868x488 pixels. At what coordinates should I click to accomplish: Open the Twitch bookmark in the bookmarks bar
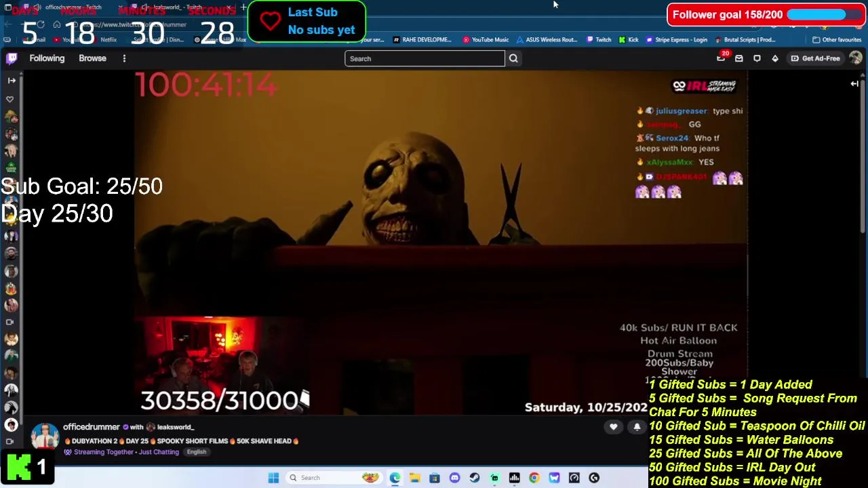pos(599,40)
